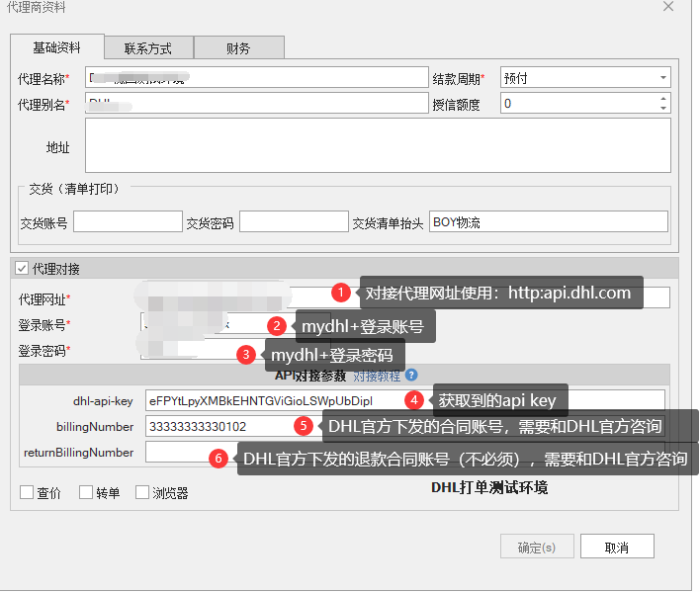
Task: Click the 取消 button
Action: (x=616, y=547)
